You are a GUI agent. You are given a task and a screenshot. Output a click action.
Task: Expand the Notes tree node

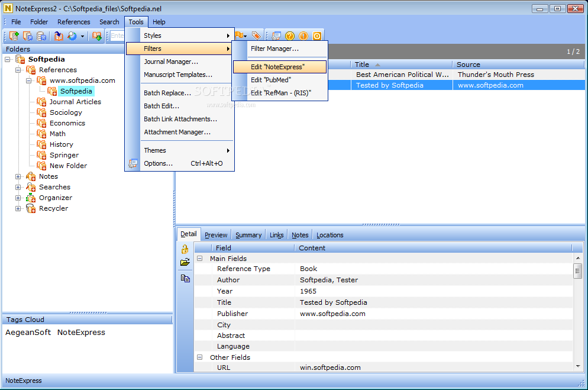18,176
